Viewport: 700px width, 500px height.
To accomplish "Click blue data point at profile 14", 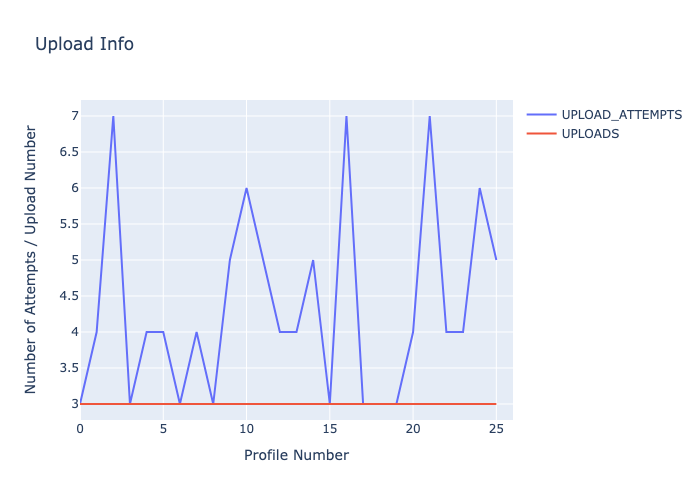I will coord(313,260).
